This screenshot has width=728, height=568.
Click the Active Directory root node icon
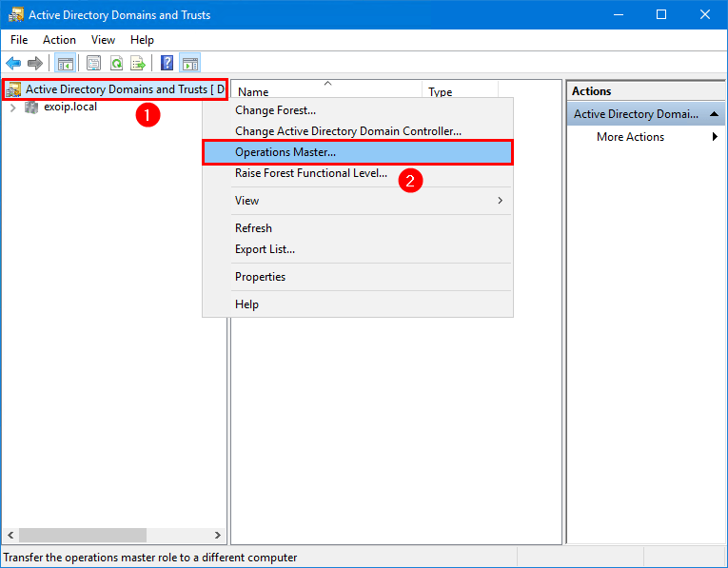click(x=13, y=89)
